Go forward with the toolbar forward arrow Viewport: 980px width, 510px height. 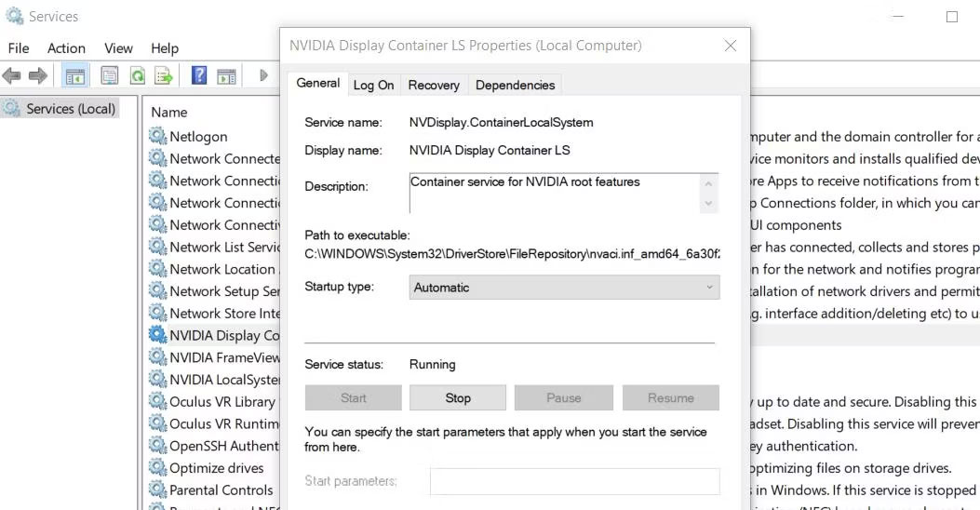[x=38, y=76]
